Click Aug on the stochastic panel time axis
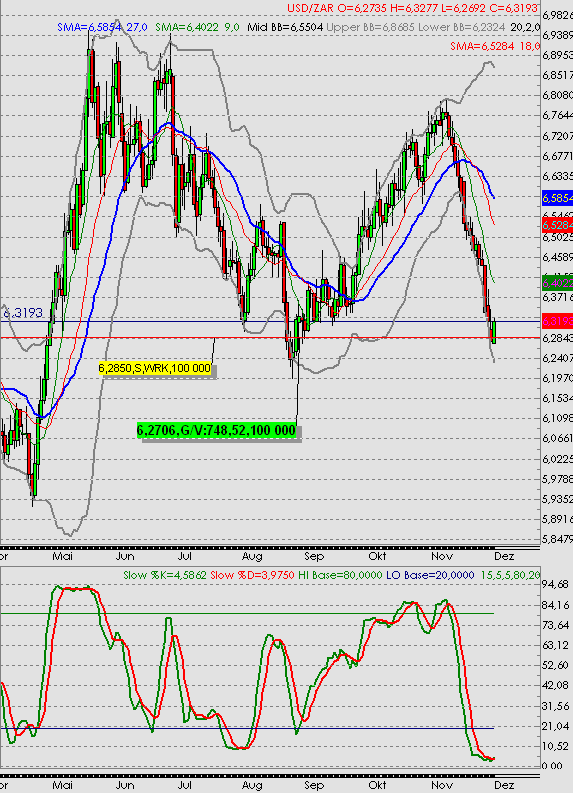This screenshot has height=793, width=573. [252, 785]
